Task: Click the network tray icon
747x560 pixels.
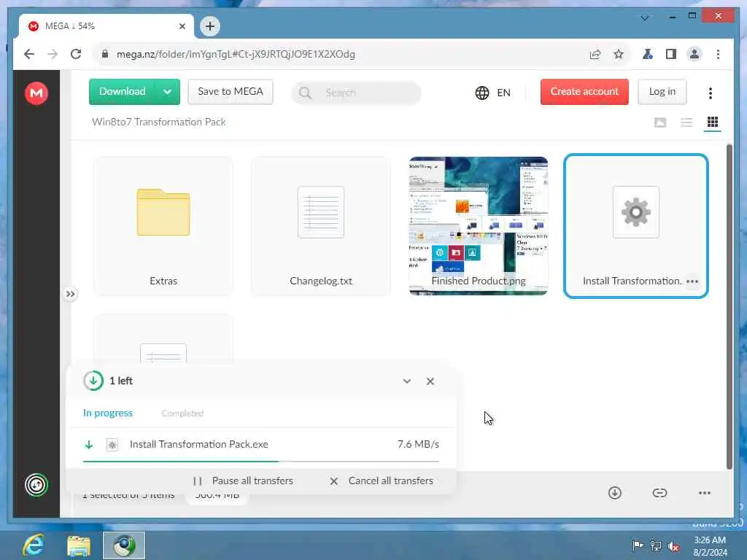Action: coord(656,545)
